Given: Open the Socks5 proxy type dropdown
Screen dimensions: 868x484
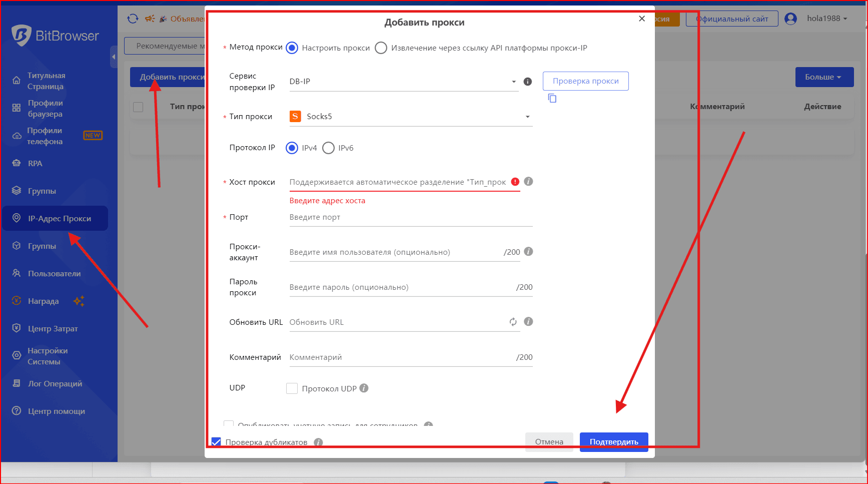Looking at the screenshot, I should pos(410,117).
